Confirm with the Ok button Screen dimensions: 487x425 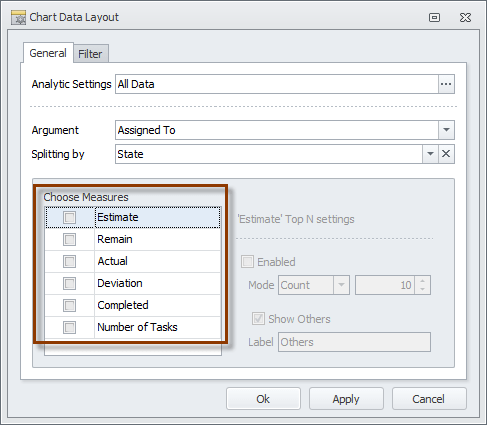pos(263,399)
